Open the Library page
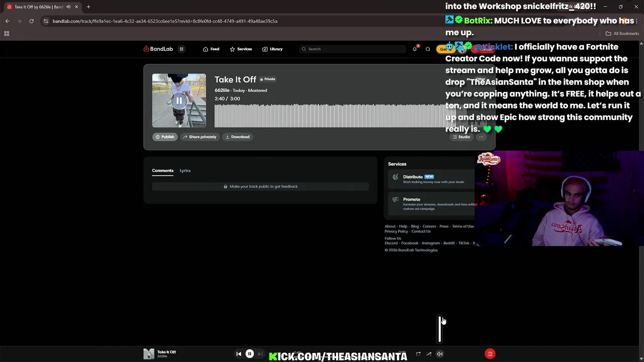This screenshot has width=644, height=362. click(x=272, y=49)
